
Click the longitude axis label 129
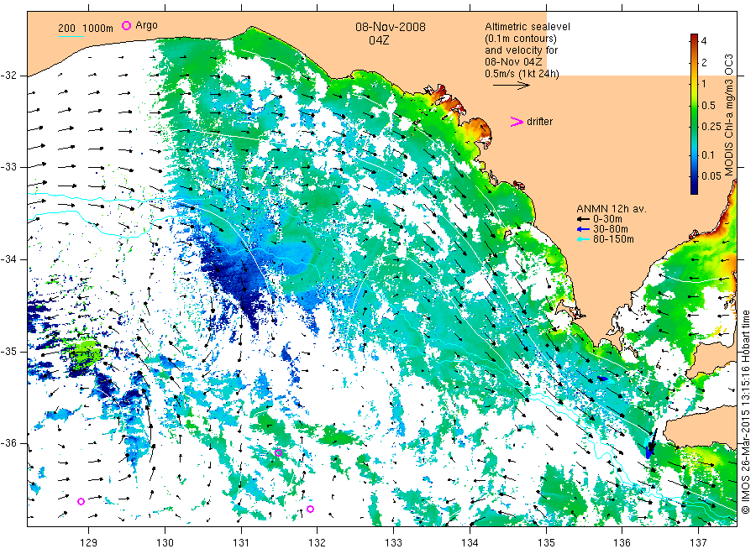tap(89, 543)
